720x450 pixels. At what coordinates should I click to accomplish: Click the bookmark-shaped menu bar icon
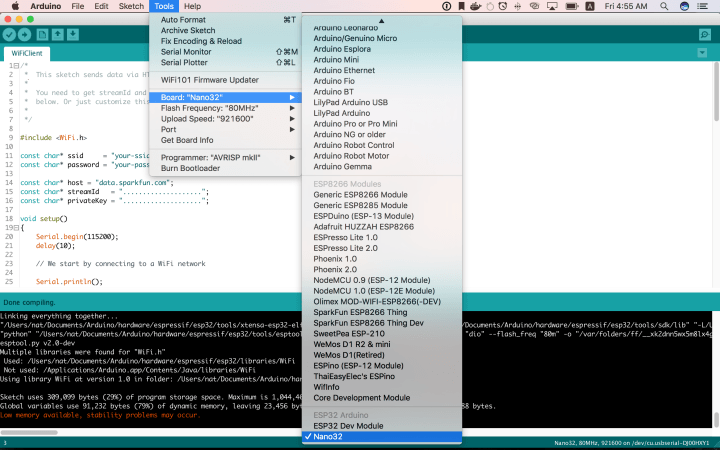461,6
